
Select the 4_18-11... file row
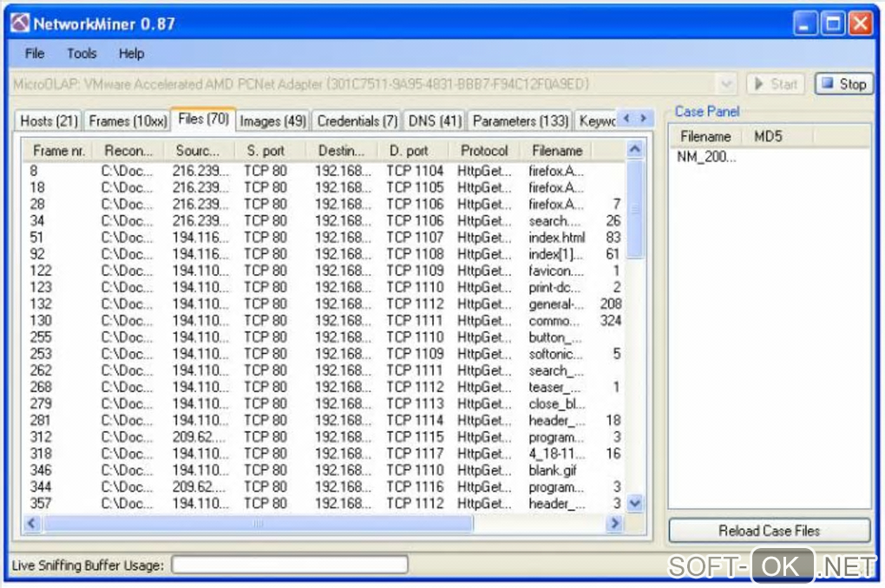(324, 454)
